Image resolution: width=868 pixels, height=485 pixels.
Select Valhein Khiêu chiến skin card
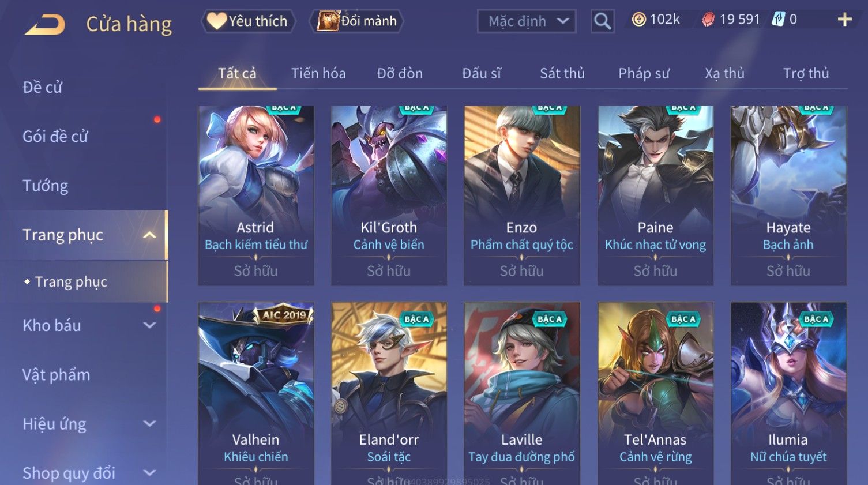256,393
